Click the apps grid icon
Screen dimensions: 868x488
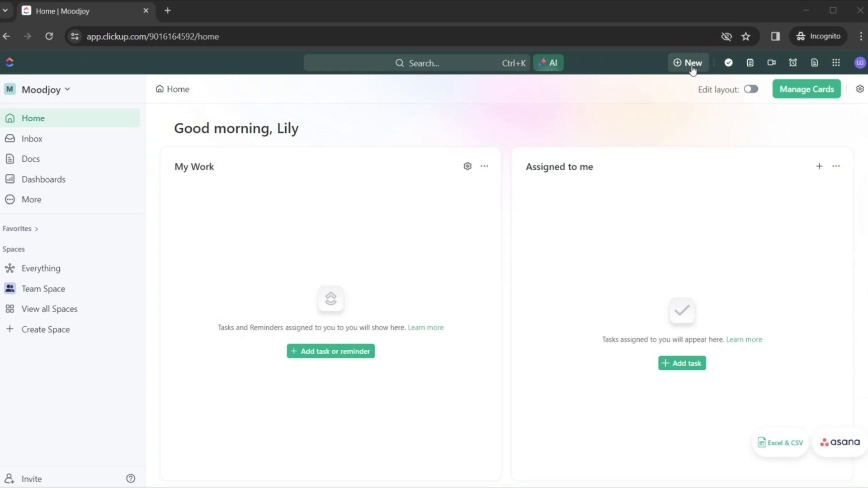(x=836, y=62)
